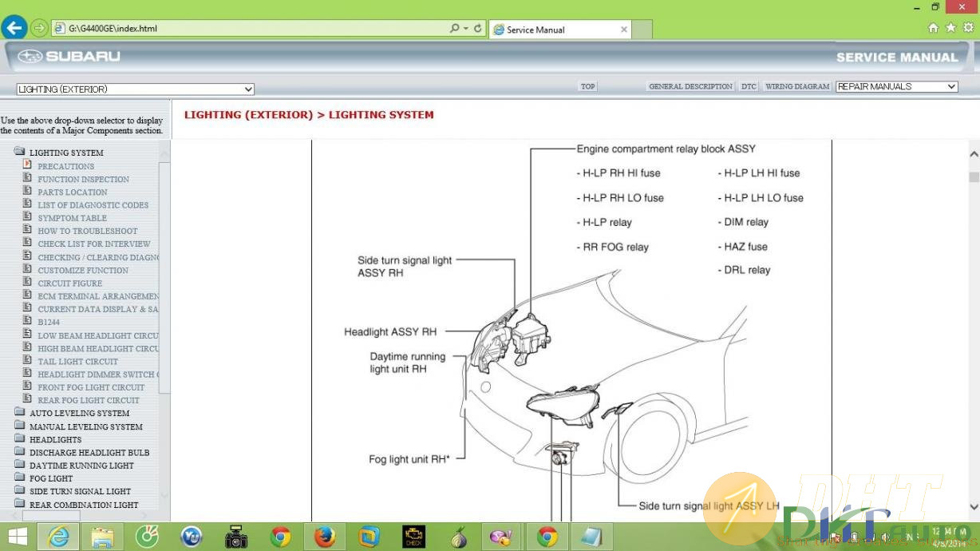This screenshot has width=980, height=551.
Task: Open CUSTOMIZE FUNCTION page
Action: (x=83, y=270)
